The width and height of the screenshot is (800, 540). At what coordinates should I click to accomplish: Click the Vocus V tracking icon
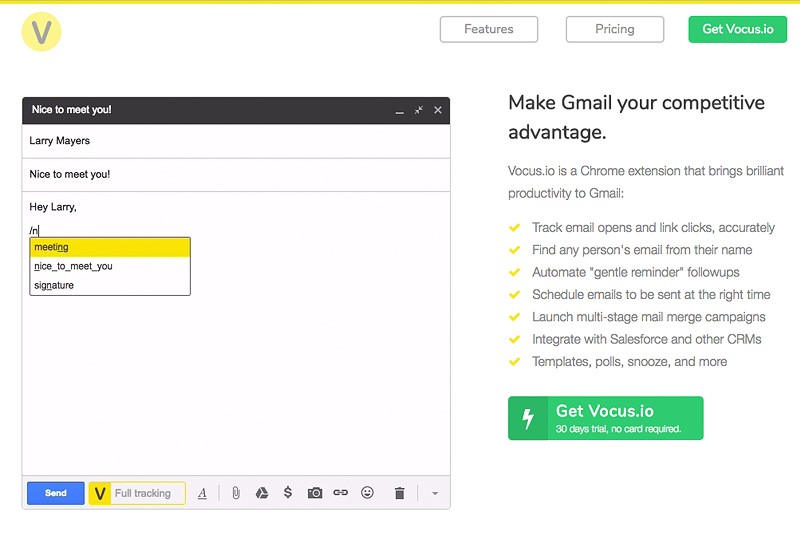tap(100, 494)
